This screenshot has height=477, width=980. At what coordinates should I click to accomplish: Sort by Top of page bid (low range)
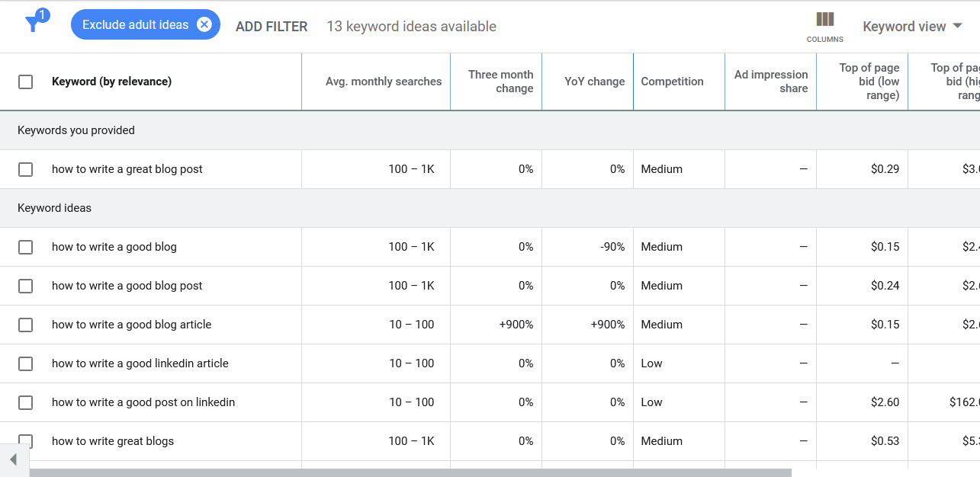click(x=869, y=82)
